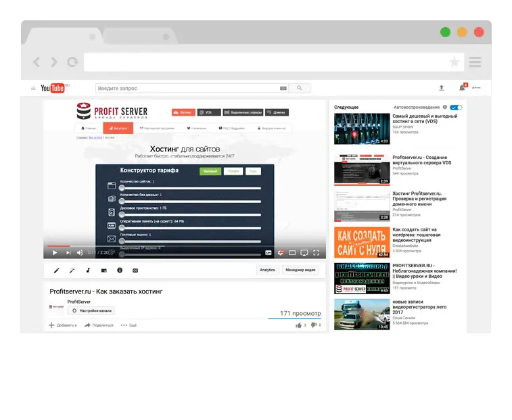Toggle Автовоспроизведение autoplay switch

[x=456, y=108]
